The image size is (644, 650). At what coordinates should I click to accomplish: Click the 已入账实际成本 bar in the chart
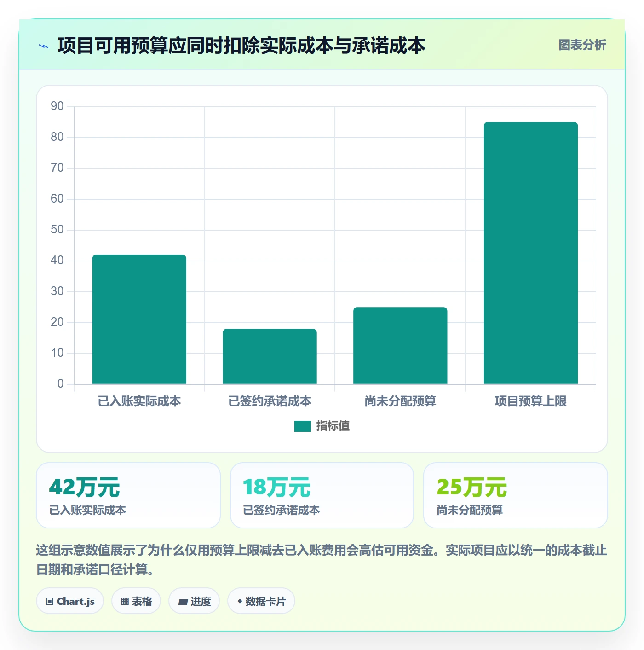pos(139,319)
